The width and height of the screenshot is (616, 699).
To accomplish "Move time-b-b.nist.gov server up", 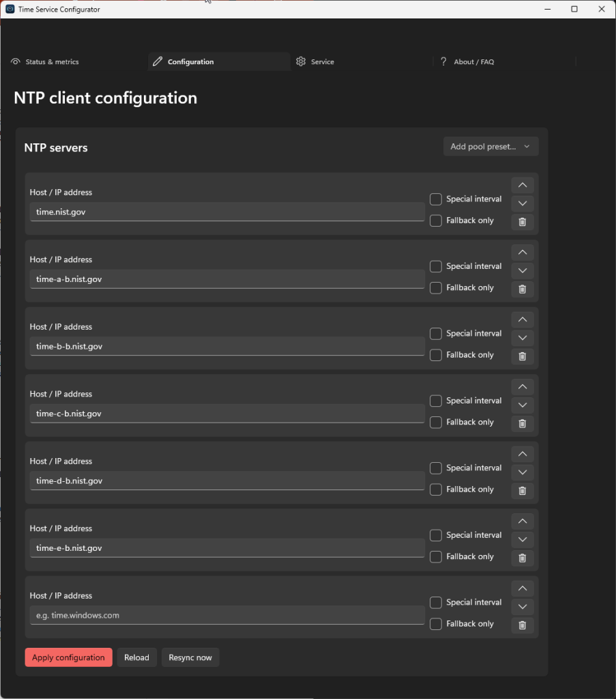I will tap(523, 319).
